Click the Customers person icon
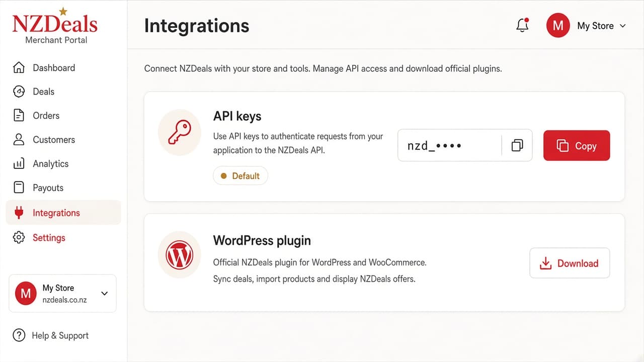644x362 pixels. click(19, 140)
